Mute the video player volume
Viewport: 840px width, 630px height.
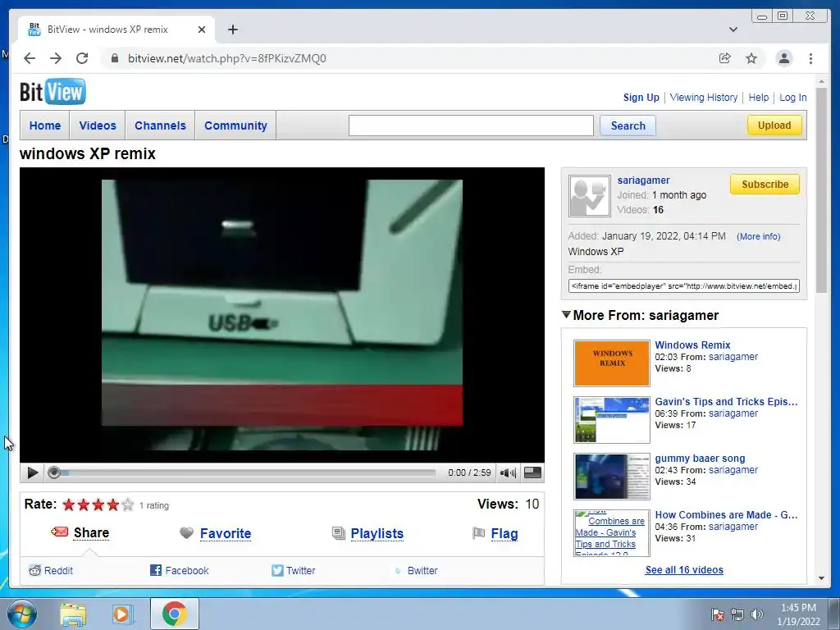[x=508, y=472]
